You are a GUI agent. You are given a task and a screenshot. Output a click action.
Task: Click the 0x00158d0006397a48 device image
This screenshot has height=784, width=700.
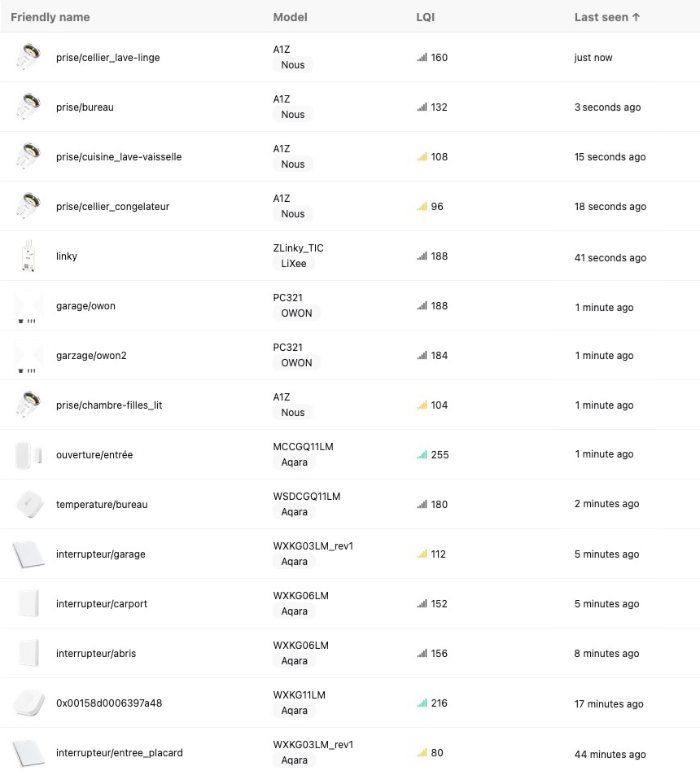tap(28, 703)
